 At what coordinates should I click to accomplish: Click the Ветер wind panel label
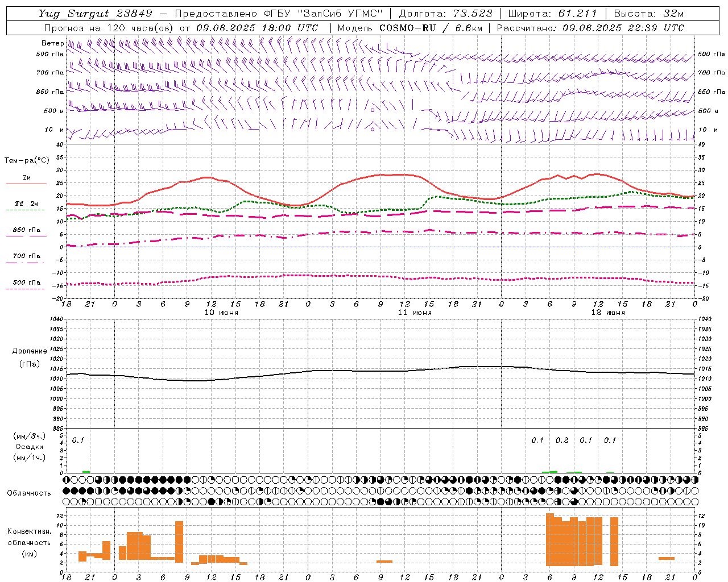point(53,43)
